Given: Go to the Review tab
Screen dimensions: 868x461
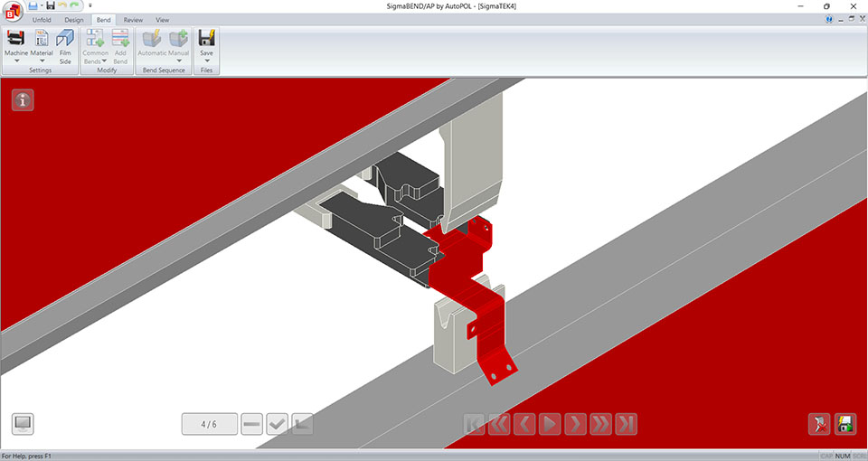Looking at the screenshot, I should point(133,20).
